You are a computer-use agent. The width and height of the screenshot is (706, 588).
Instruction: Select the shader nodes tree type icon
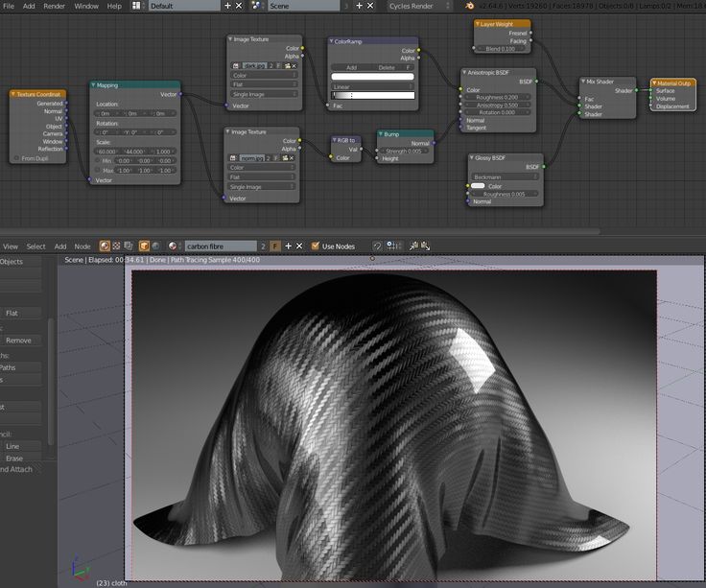(105, 247)
